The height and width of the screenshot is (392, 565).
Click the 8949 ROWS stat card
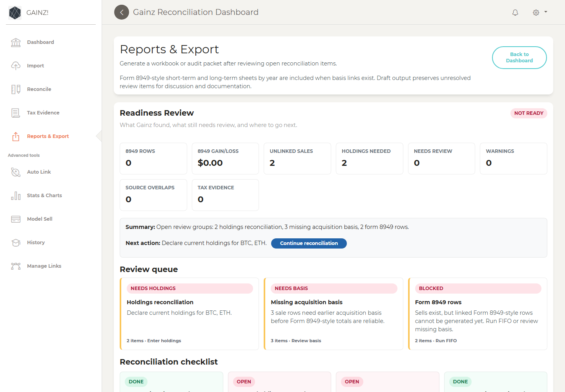pos(153,158)
